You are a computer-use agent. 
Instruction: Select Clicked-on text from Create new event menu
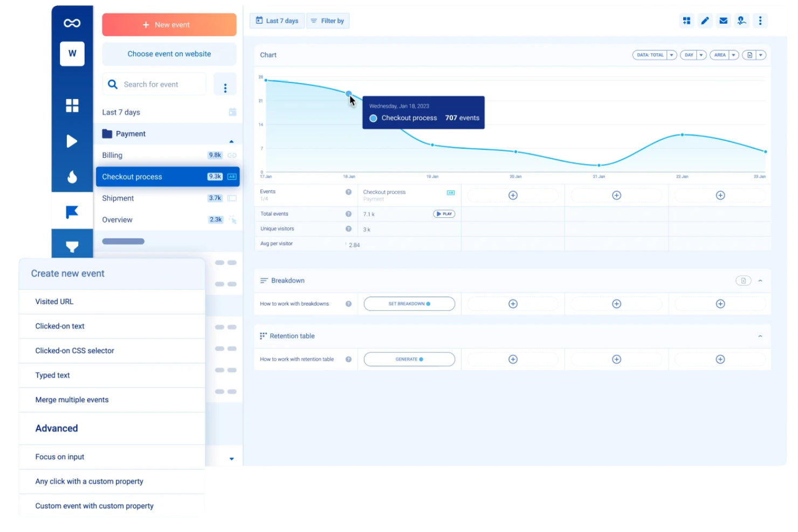click(59, 326)
